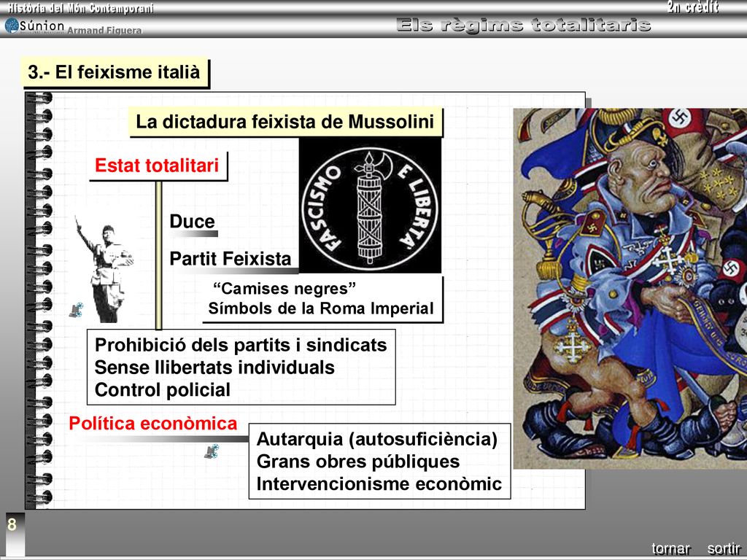Image resolution: width=747 pixels, height=560 pixels.
Task: Click the film projector icon below Política econòmica
Action: pos(212,451)
